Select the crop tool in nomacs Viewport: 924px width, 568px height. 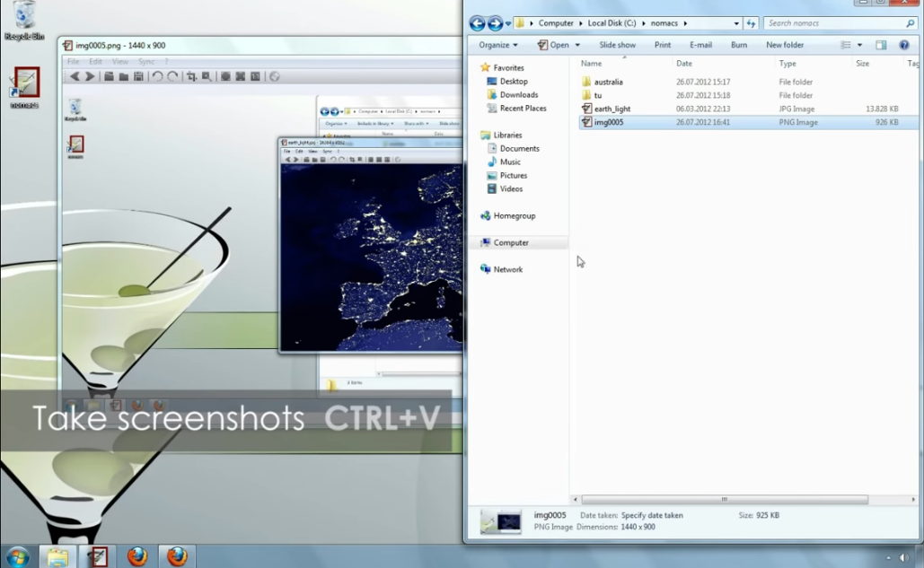tap(191, 76)
